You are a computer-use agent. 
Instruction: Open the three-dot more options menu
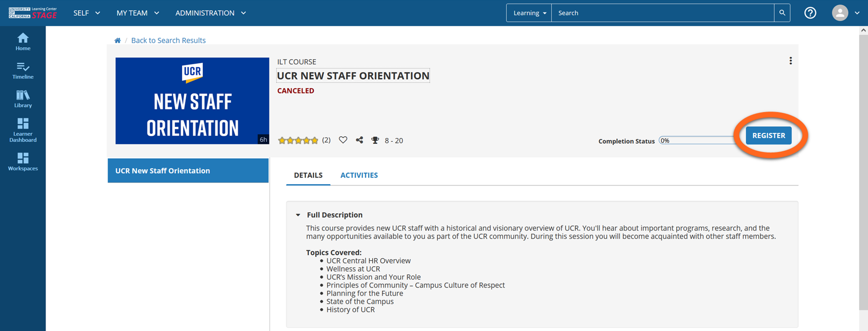point(790,61)
